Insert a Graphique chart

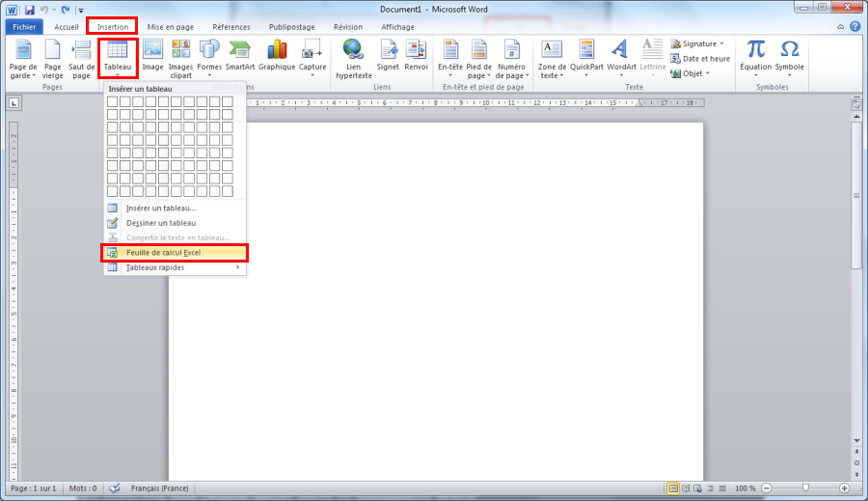(277, 55)
